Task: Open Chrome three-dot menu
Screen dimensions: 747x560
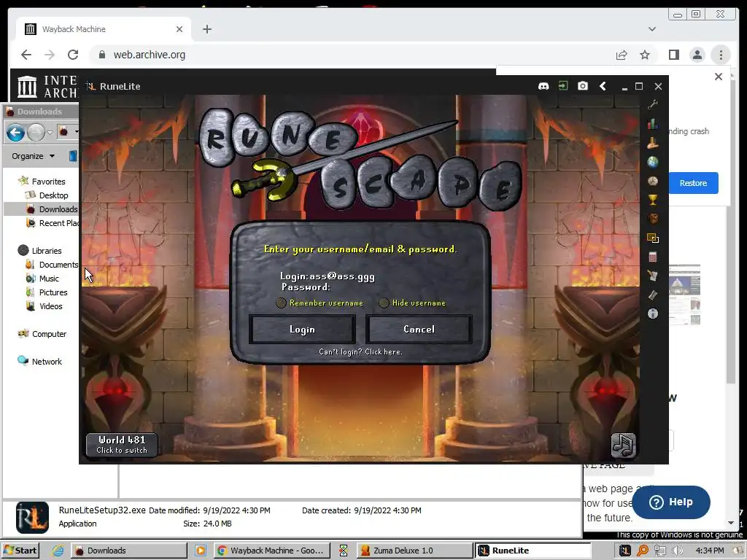Action: (x=721, y=55)
